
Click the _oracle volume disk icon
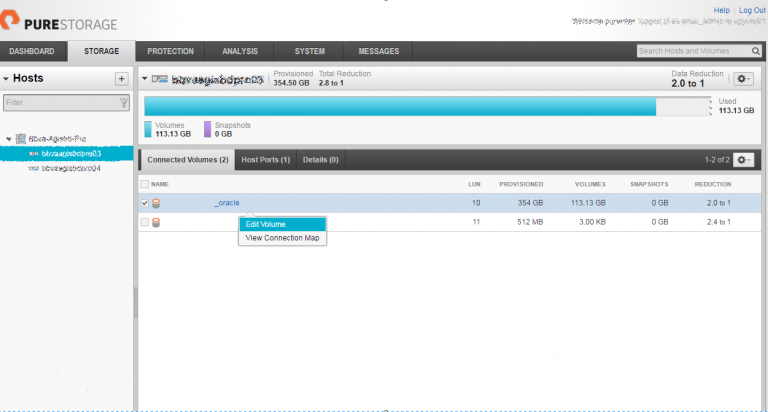[156, 203]
